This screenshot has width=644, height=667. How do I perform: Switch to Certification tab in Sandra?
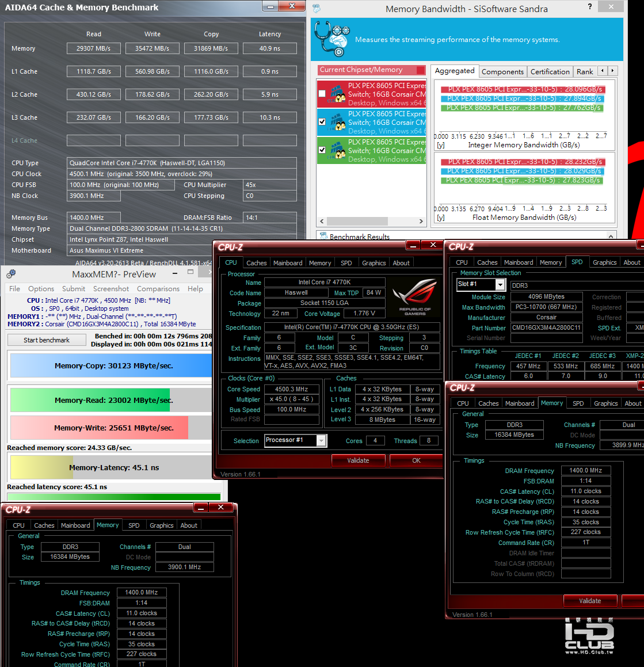[x=550, y=71]
